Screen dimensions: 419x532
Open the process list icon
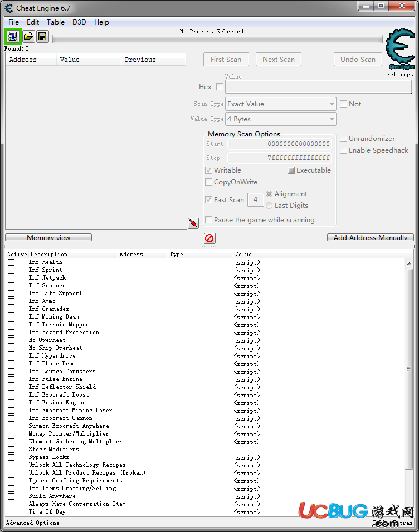tap(13, 36)
